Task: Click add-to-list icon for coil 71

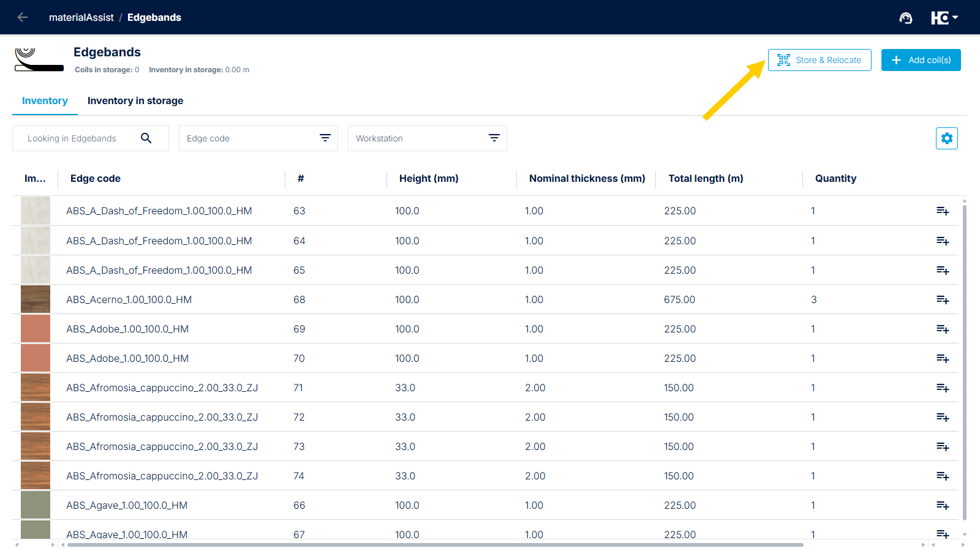Action: 943,388
